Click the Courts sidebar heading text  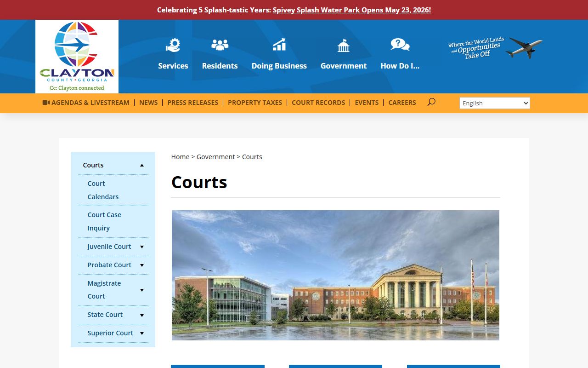point(93,165)
